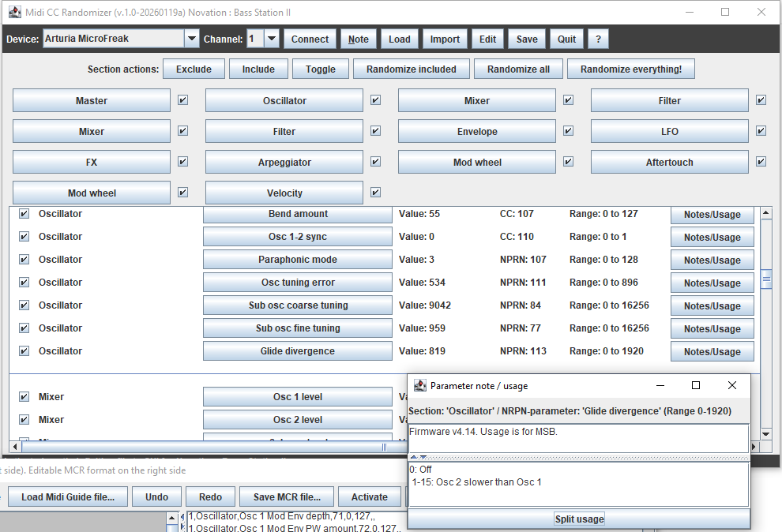Click the question mark help button

(598, 39)
